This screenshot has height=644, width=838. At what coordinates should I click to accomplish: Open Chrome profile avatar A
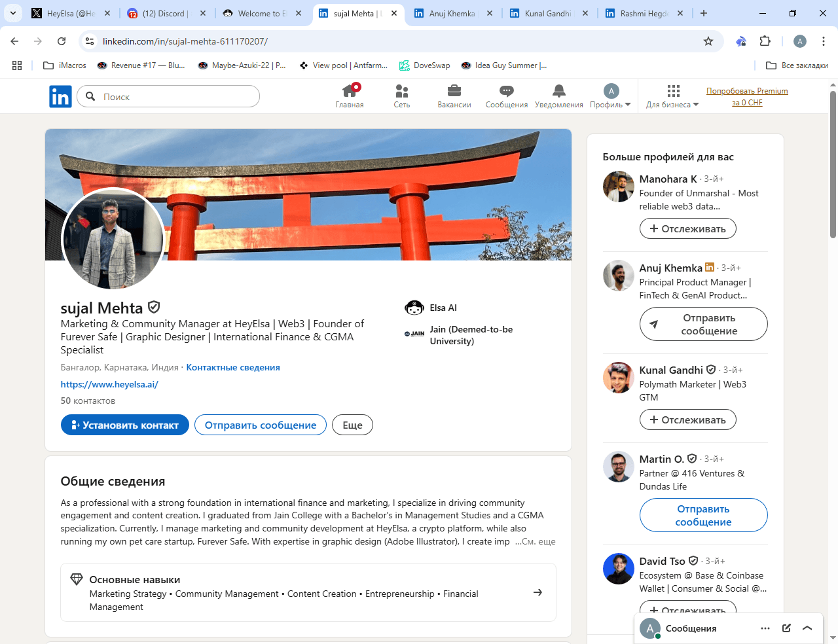click(x=799, y=41)
